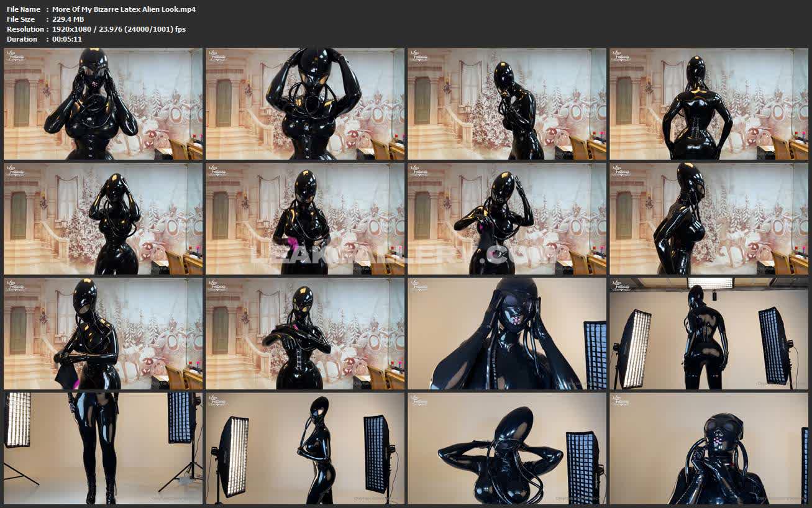Open final close-up thumbnail of the gas mask

708,448
